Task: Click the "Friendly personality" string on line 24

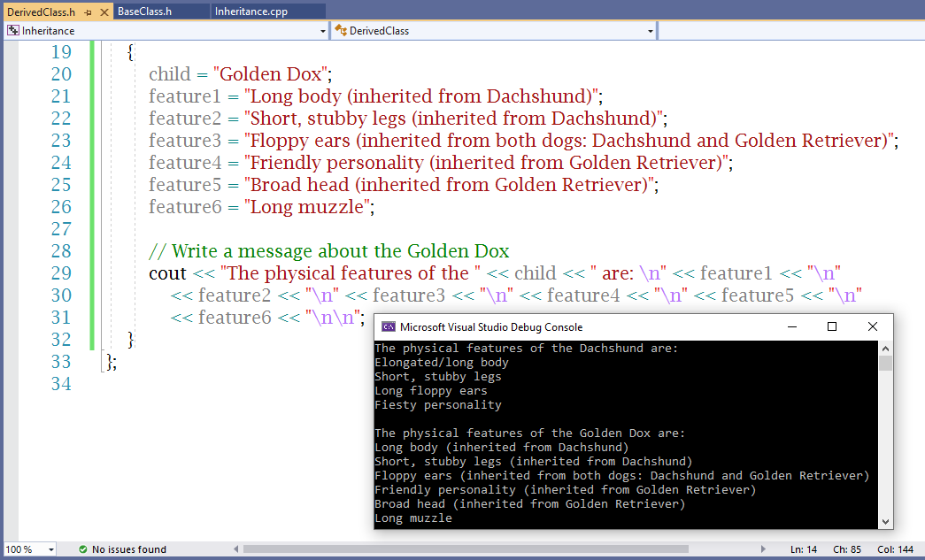Action: click(x=486, y=163)
